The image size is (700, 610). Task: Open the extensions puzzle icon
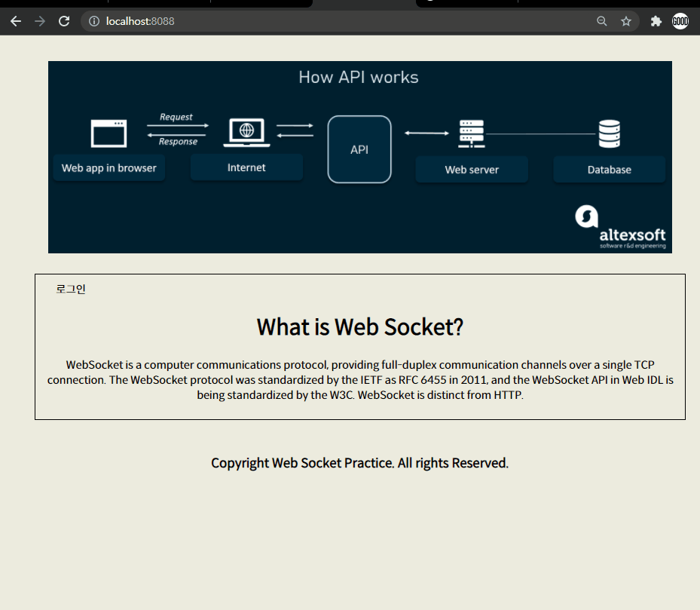[x=656, y=21]
